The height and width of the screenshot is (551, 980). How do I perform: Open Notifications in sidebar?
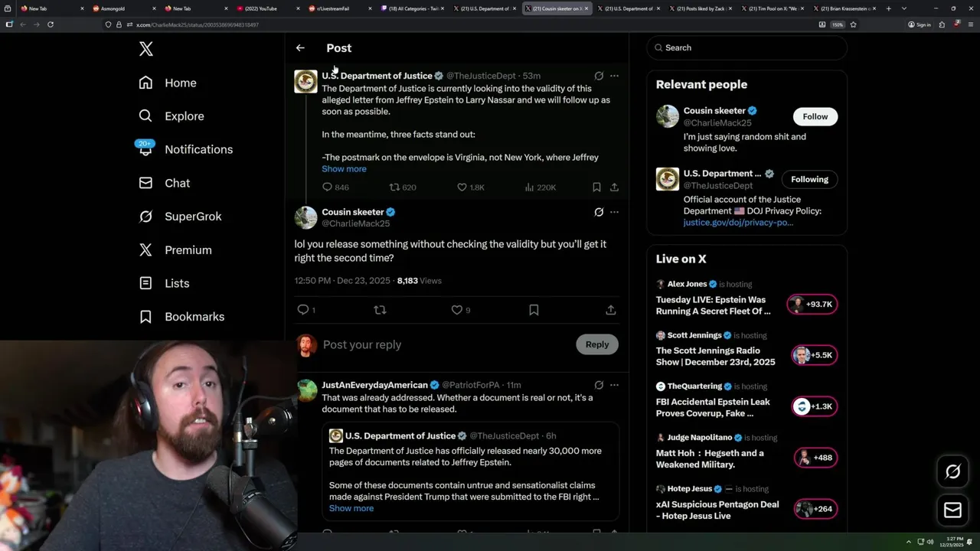(185, 149)
